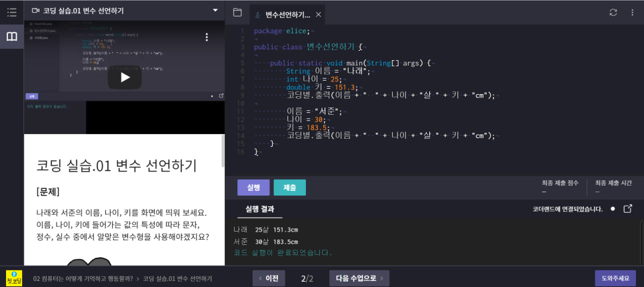Click code line 'String 이름 = "나래";'
This screenshot has height=287, width=644.
click(328, 71)
